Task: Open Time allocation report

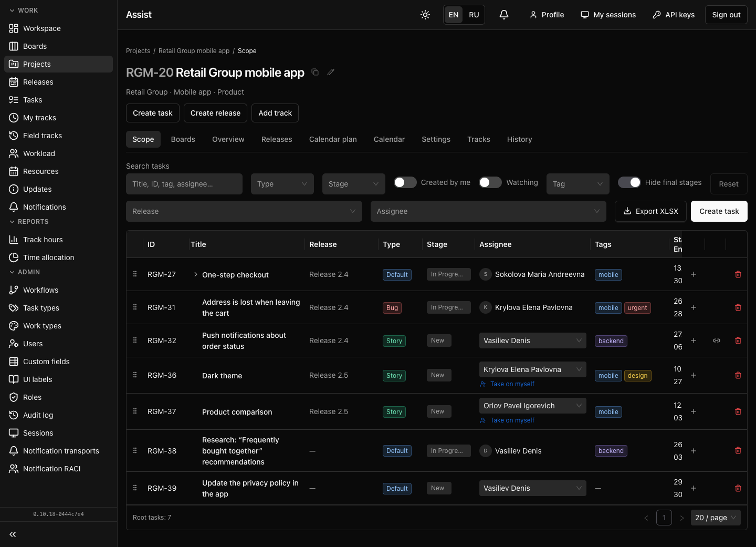Action: click(x=58, y=257)
